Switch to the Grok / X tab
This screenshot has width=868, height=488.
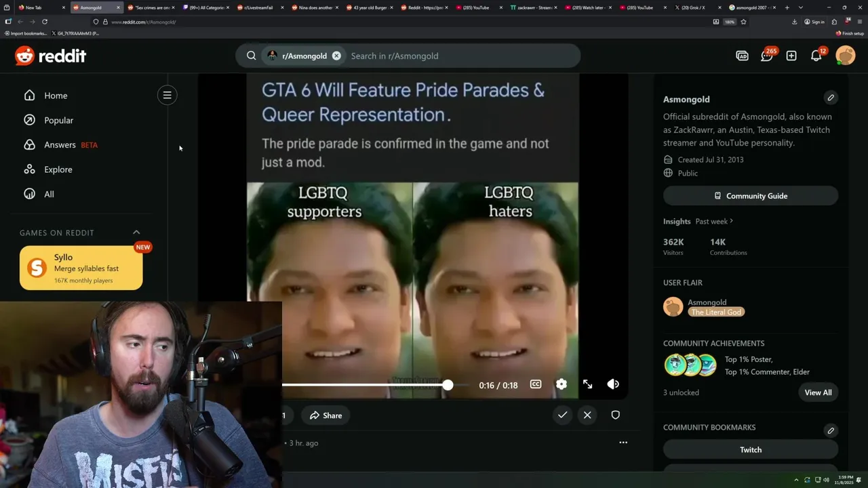(x=696, y=7)
